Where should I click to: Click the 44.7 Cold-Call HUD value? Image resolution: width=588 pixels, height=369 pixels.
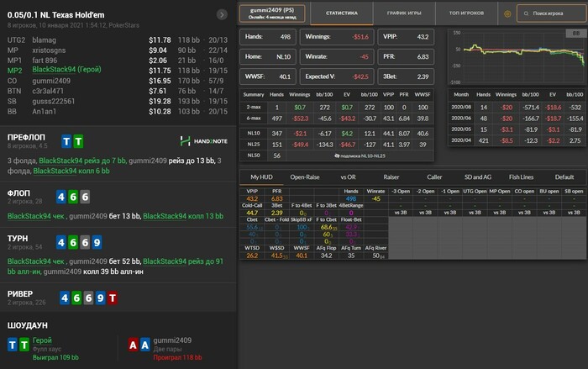(252, 213)
